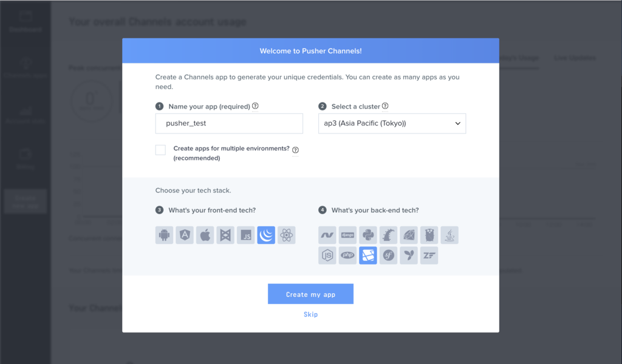Viewport: 622px width, 364px height.
Task: Select Android as the front-end tech
Action: (x=164, y=235)
